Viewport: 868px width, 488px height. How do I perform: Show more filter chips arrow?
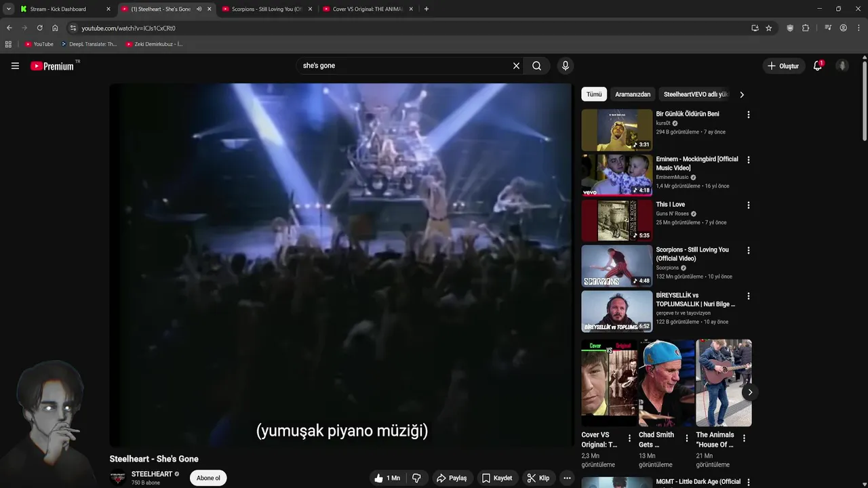pos(742,94)
